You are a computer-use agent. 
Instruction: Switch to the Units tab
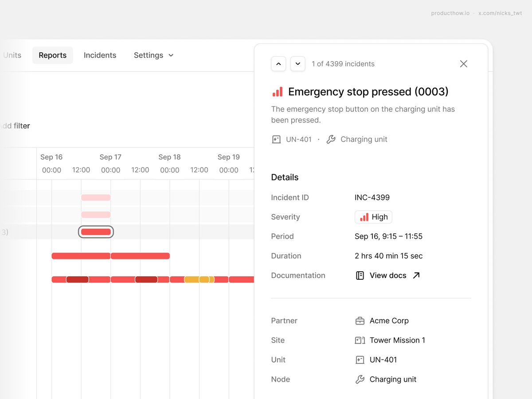12,55
